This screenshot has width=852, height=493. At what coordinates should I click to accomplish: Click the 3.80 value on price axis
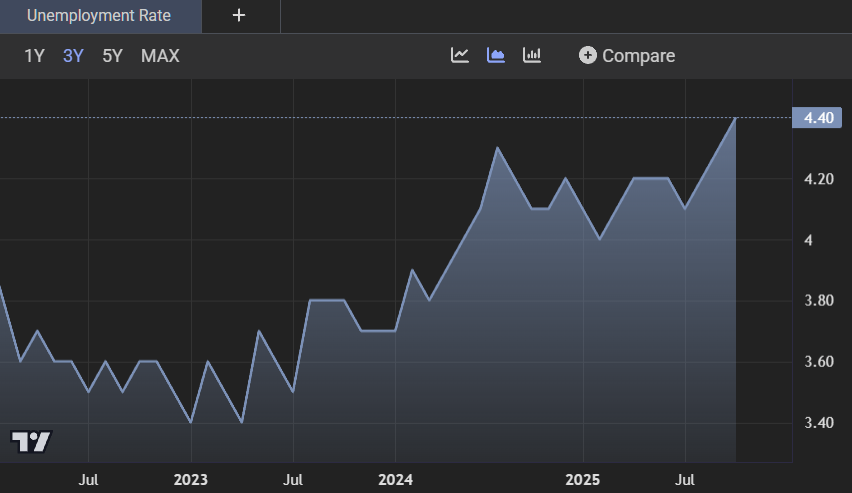click(x=820, y=301)
